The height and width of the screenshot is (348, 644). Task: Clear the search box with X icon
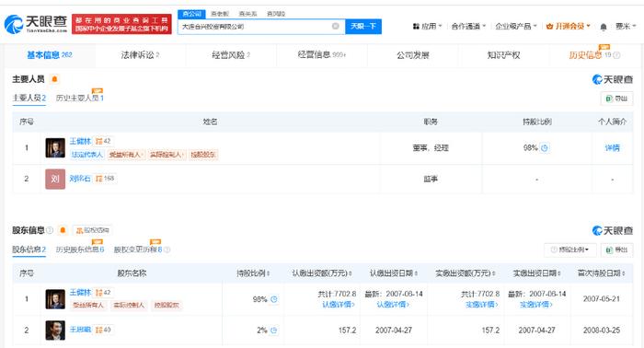(336, 27)
